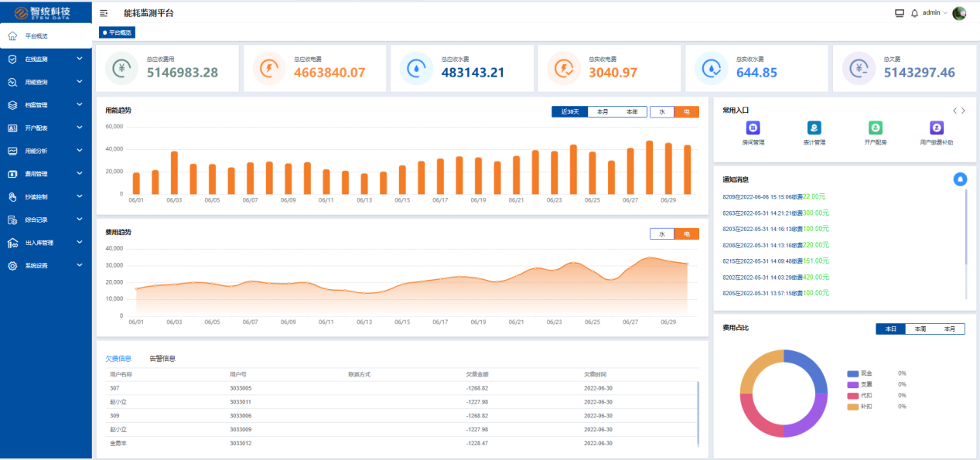Viewport: 980px width, 460px height.
Task: Expand the 在线监测 sidebar menu
Action: (46, 59)
